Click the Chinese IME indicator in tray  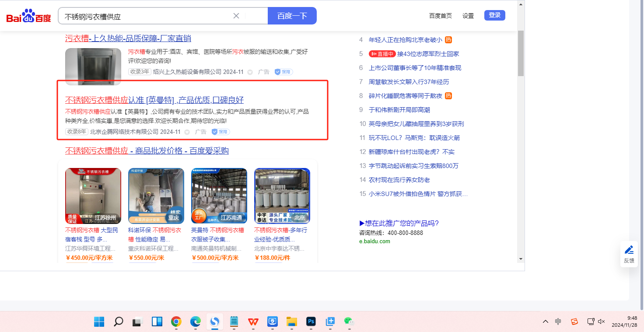click(558, 322)
